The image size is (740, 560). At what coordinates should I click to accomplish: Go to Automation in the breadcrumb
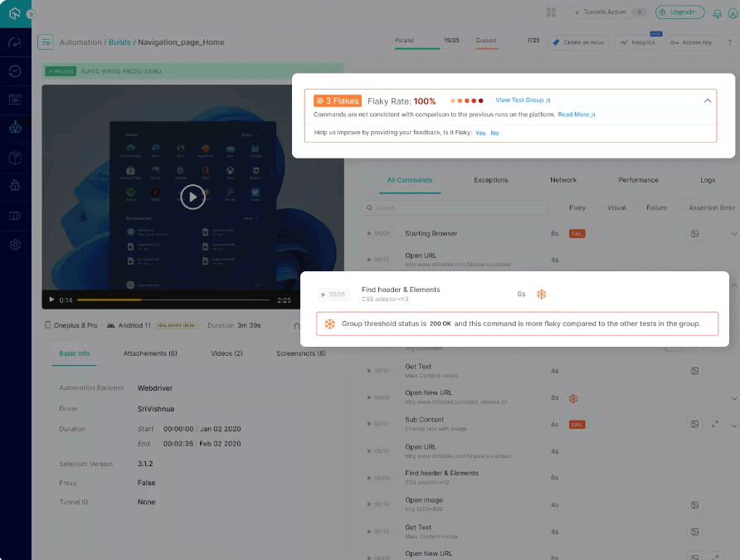pyautogui.click(x=80, y=42)
